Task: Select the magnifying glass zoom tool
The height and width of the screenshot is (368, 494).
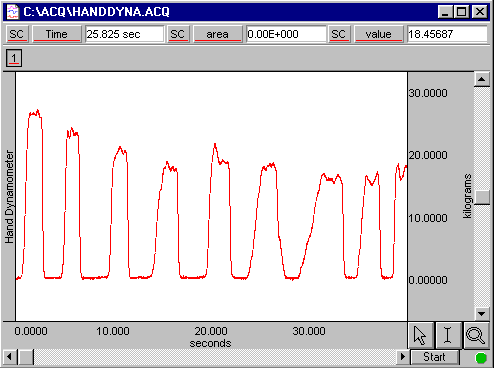Action: 475,335
